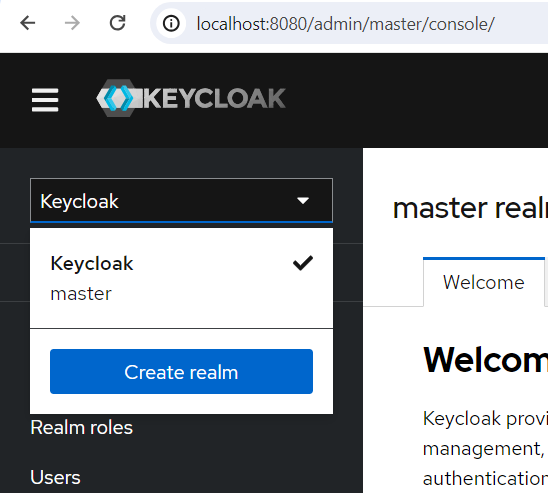This screenshot has height=495, width=549.
Task: Toggle the sidebar with the hamburger menu icon
Action: [x=45, y=100]
